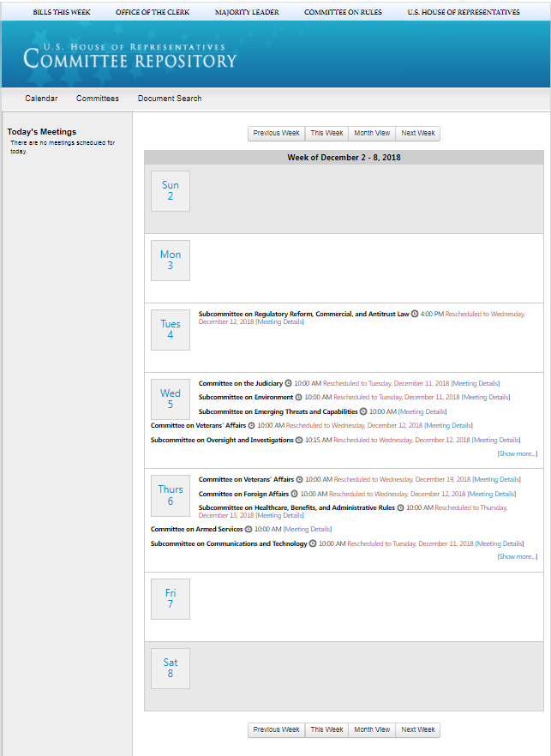Select the Calendar menu item
Viewport: 551px width, 756px height.
tap(41, 99)
